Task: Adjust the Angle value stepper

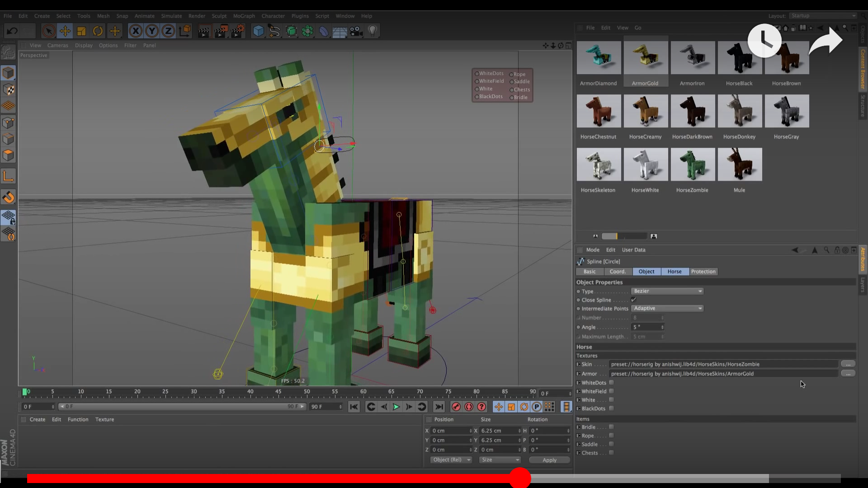Action: point(662,327)
